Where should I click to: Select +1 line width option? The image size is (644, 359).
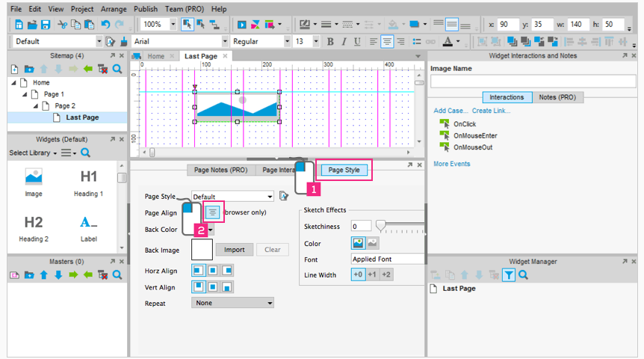(372, 274)
